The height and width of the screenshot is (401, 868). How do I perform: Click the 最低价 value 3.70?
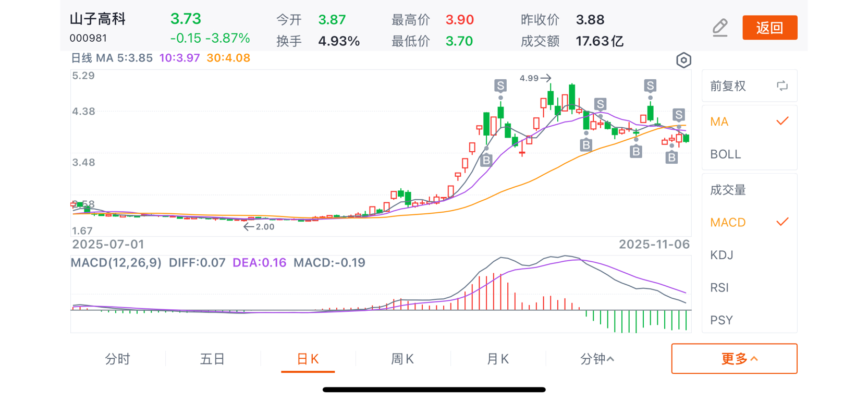(x=459, y=41)
